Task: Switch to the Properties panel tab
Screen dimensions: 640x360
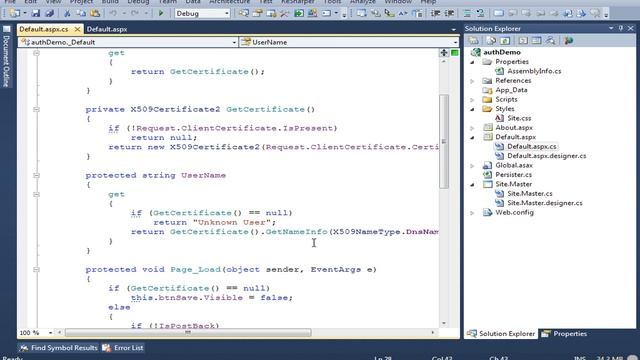Action: coord(564,334)
